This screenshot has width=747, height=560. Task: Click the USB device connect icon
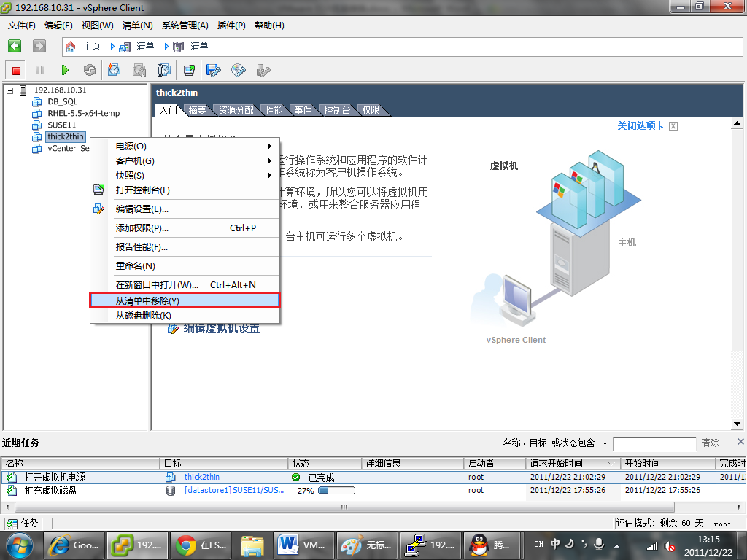pos(263,71)
